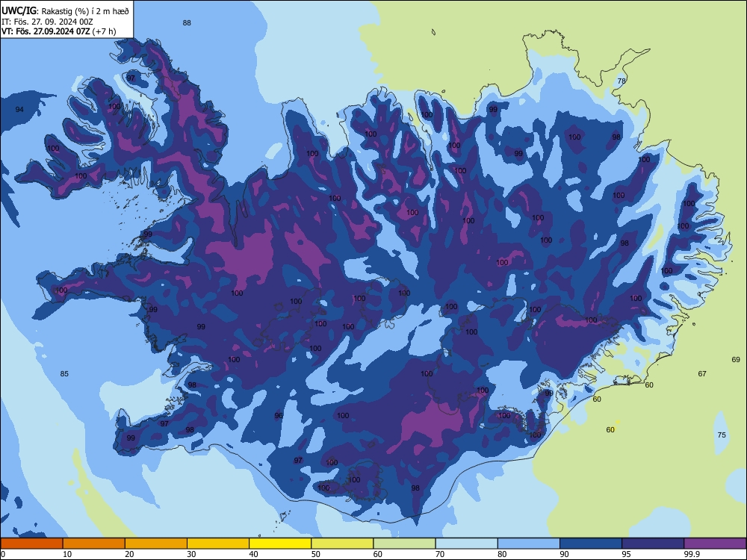Select the '75' humidity value over the sea
This screenshot has width=747, height=560.
(x=722, y=435)
